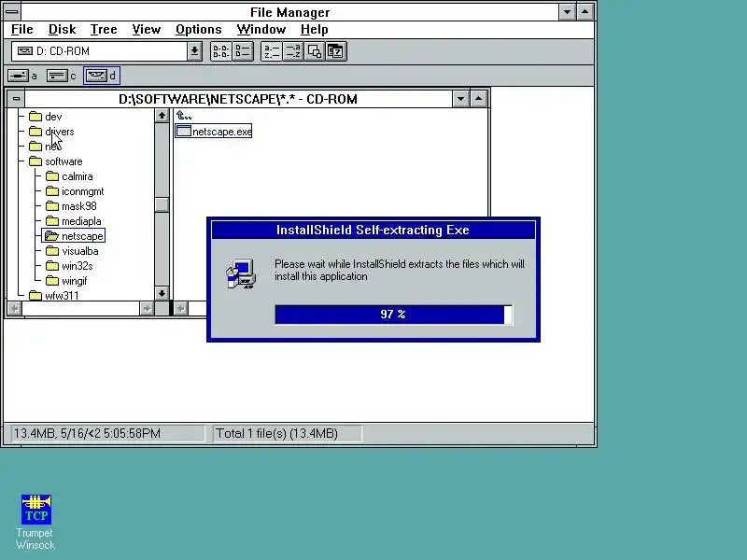Select the wfw311 folder

(x=54, y=295)
